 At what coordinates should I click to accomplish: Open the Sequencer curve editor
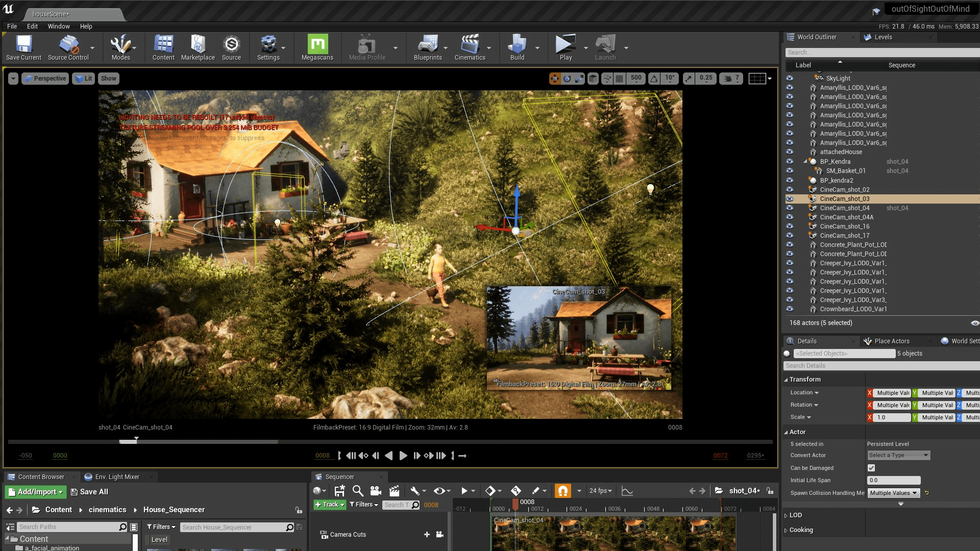click(x=627, y=491)
